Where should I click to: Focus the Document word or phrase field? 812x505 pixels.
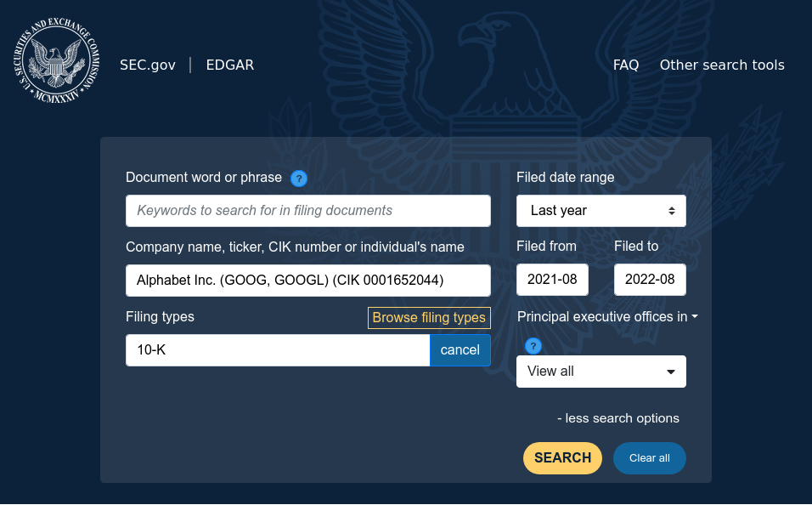click(x=308, y=211)
